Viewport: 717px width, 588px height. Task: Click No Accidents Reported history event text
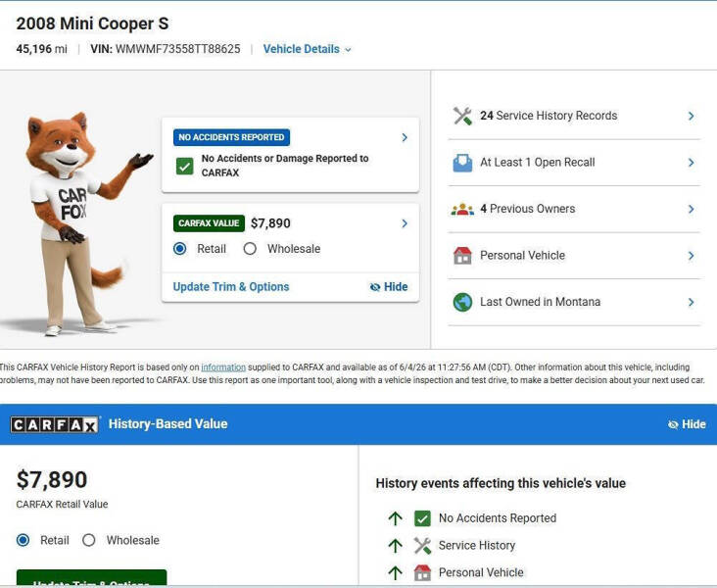coord(498,518)
